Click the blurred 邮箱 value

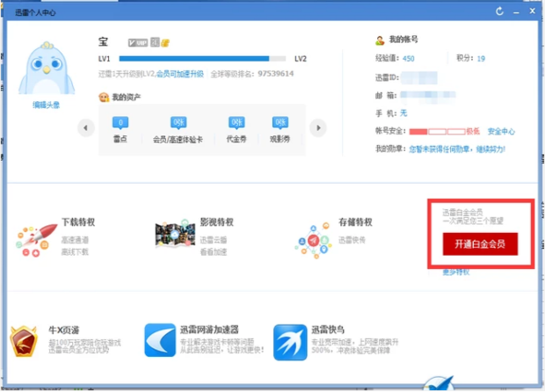tap(428, 96)
